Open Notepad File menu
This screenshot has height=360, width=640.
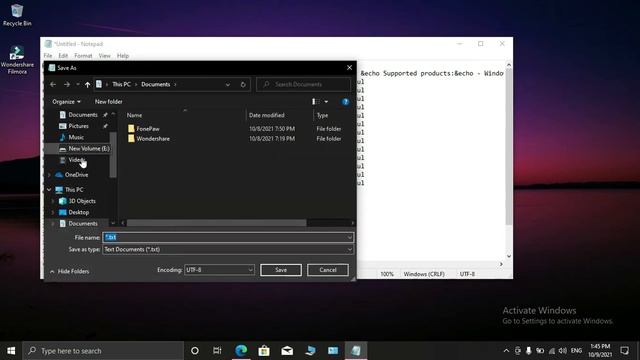pos(48,56)
